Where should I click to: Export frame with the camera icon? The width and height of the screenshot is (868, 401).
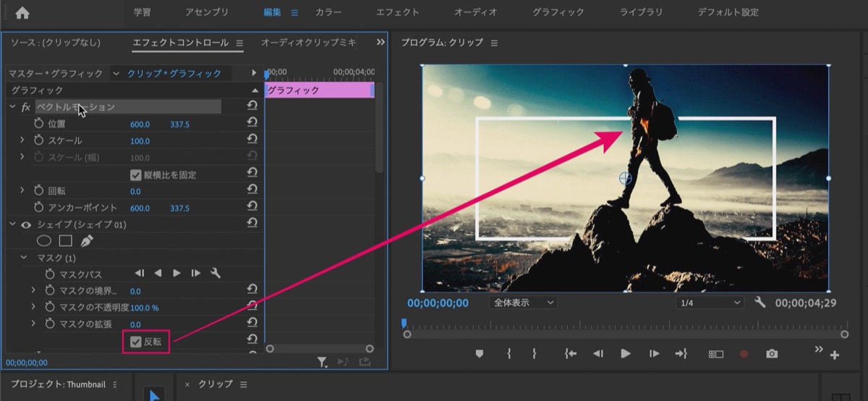point(772,354)
